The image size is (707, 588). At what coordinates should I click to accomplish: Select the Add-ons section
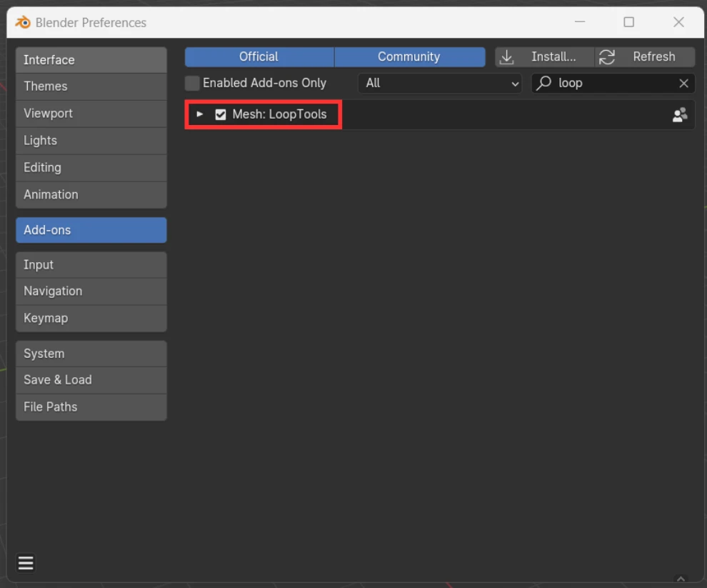pyautogui.click(x=91, y=230)
